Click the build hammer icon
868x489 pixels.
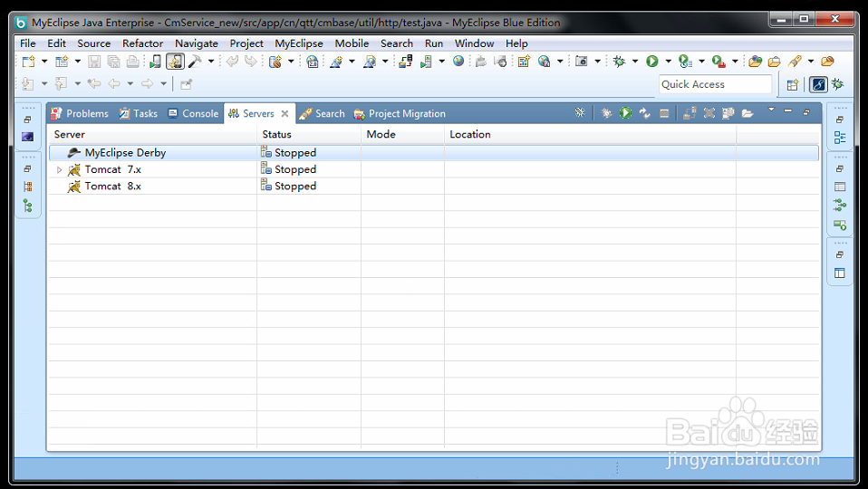(x=194, y=62)
